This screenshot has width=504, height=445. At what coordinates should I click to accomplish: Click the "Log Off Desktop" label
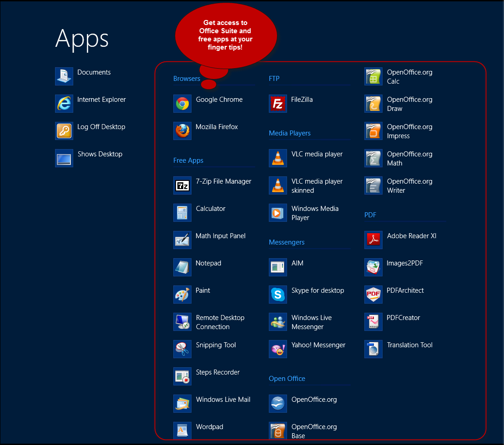coord(101,127)
